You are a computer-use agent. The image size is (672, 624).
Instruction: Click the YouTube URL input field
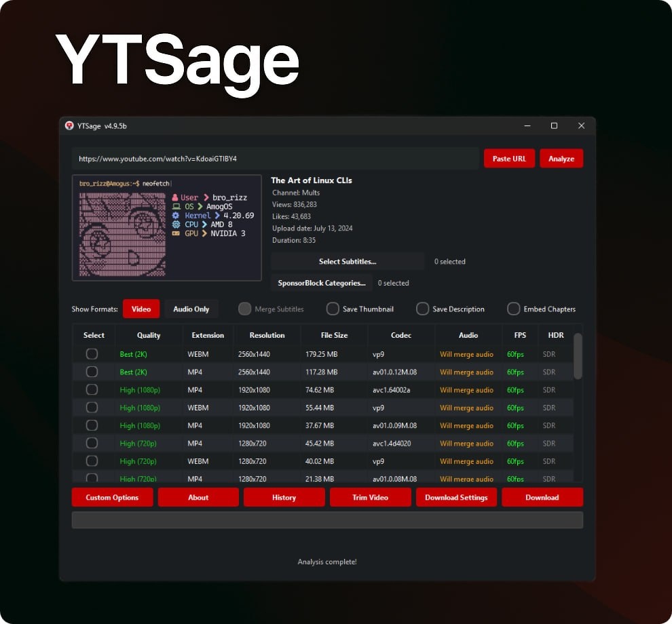pos(275,159)
